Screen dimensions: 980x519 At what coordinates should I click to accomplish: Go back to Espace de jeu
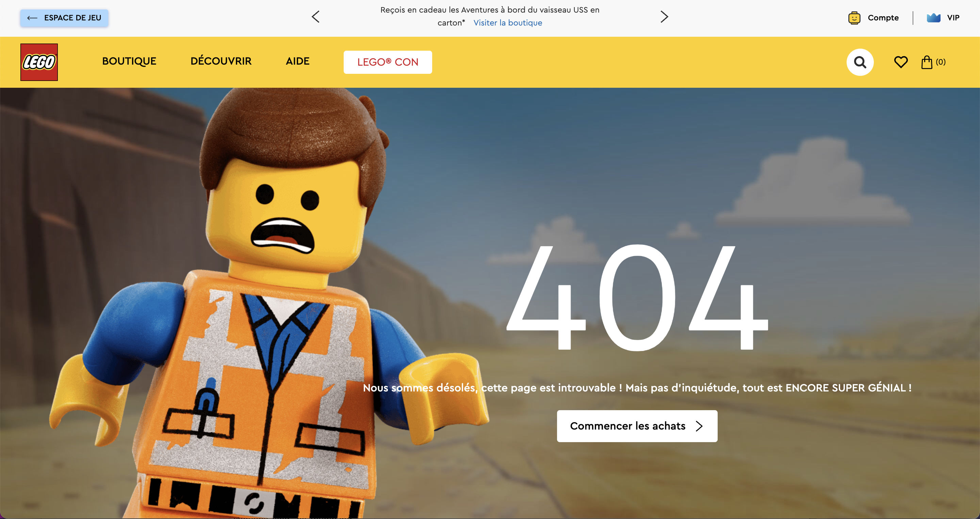pyautogui.click(x=64, y=18)
